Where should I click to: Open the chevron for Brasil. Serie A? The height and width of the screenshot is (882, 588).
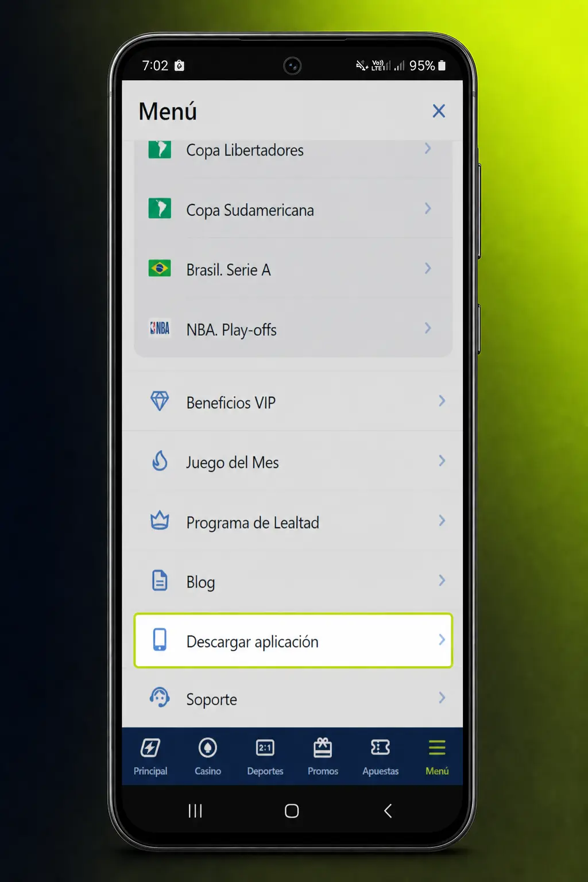(x=428, y=268)
